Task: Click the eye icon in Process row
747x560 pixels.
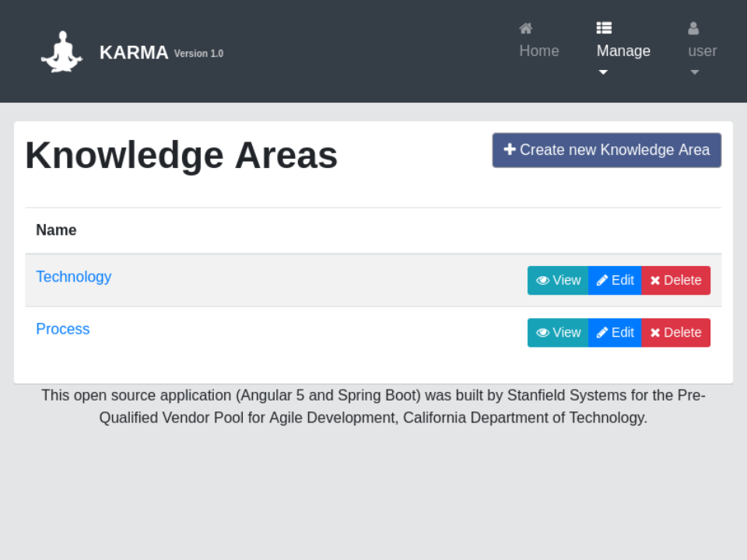Action: click(x=542, y=333)
